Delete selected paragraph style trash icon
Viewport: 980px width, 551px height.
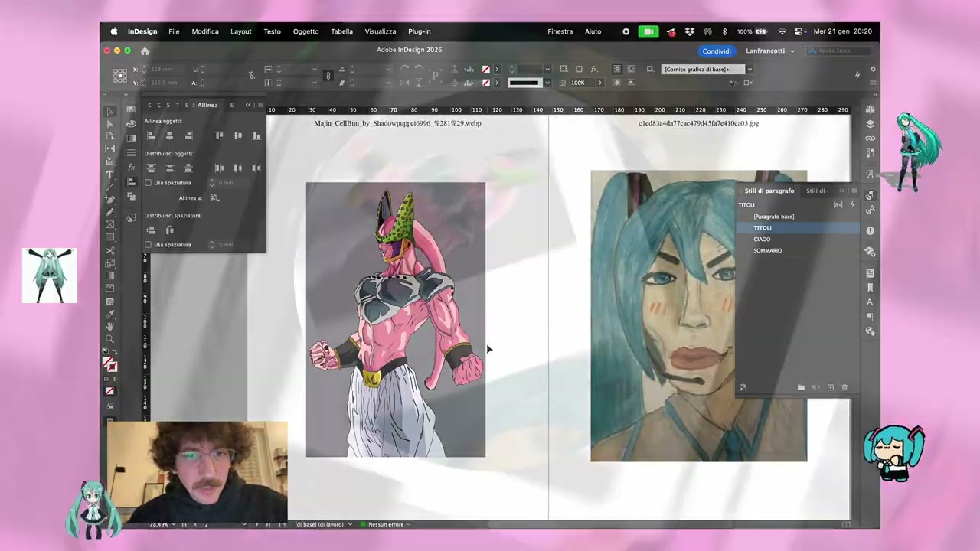(844, 388)
